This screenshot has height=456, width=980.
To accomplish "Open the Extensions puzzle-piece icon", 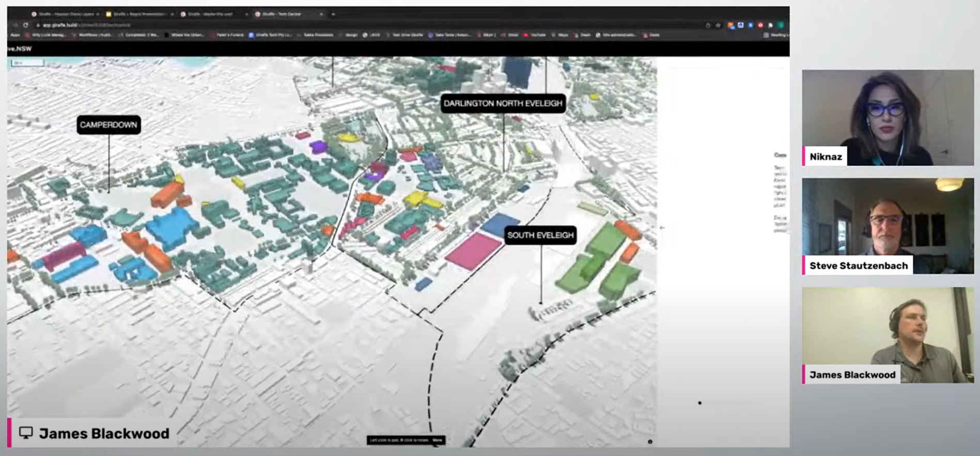I will (770, 25).
